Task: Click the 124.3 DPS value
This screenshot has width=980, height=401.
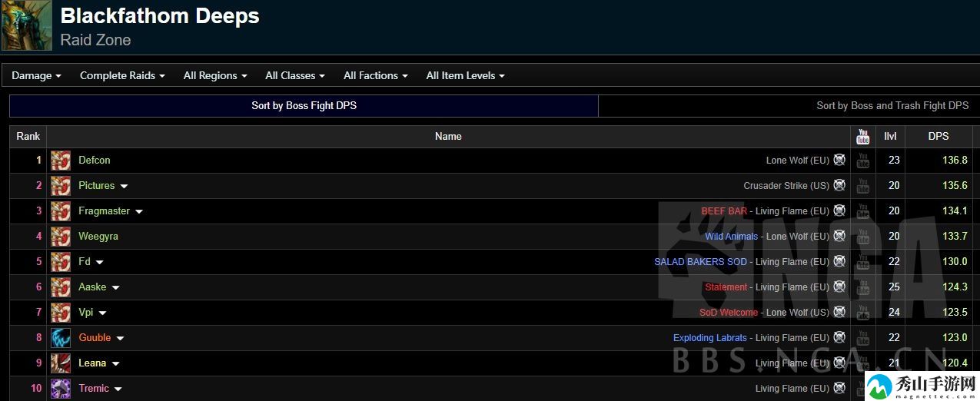Action: pos(955,287)
